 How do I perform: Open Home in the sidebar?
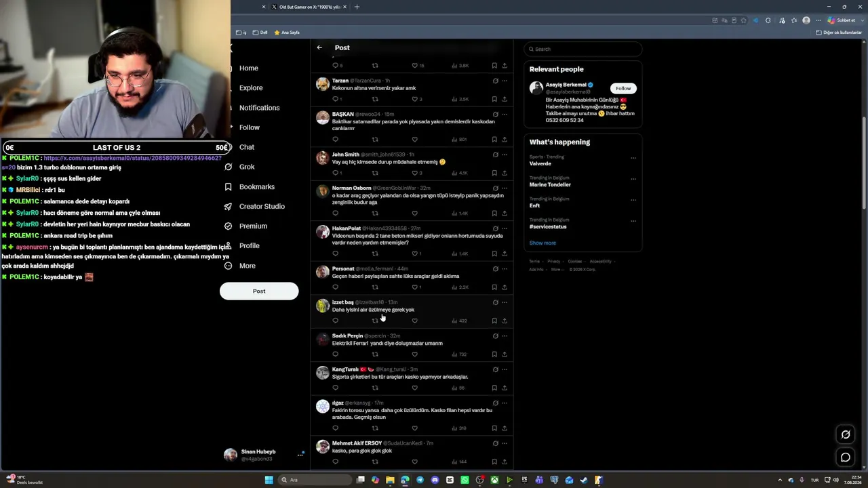click(x=248, y=68)
